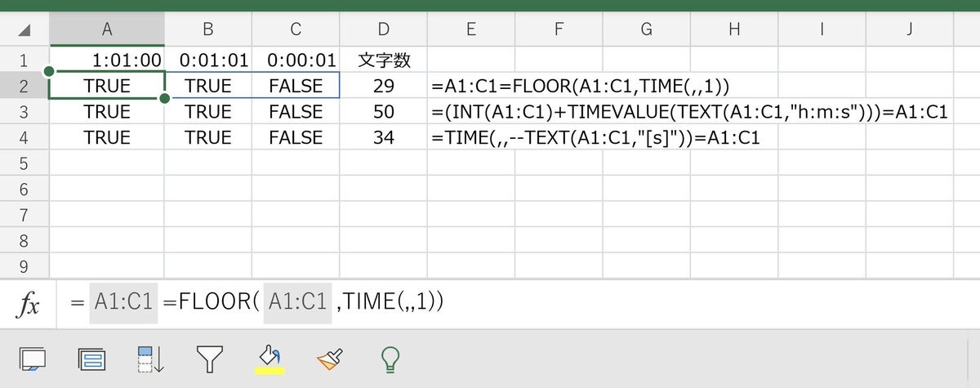This screenshot has height=388, width=980.
Task: Tap the format painter brush icon
Action: pyautogui.click(x=331, y=359)
